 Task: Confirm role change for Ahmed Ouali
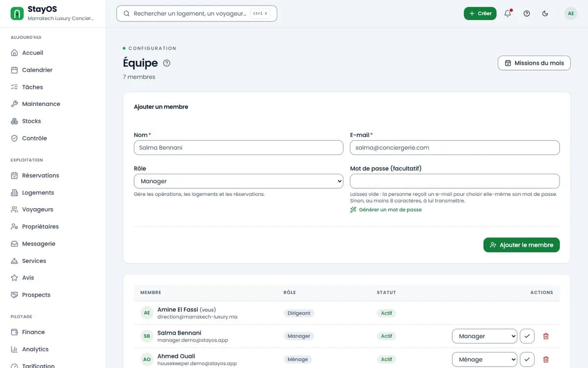pos(527,359)
